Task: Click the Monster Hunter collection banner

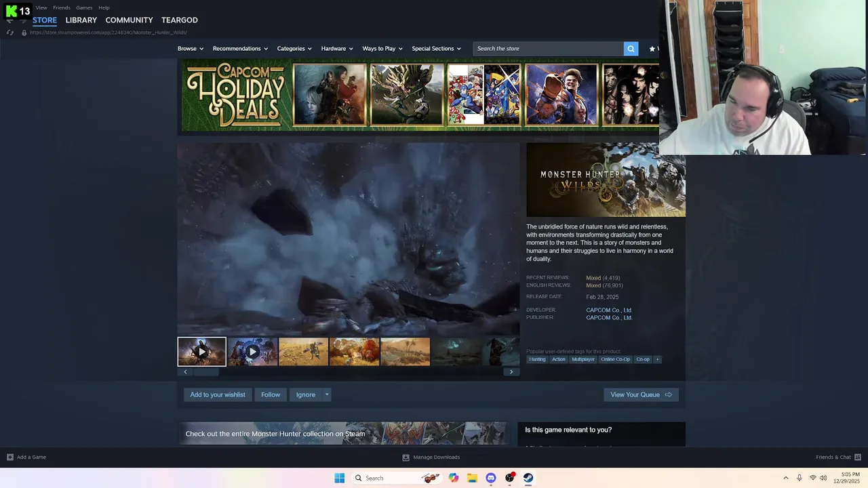Action: pos(344,434)
